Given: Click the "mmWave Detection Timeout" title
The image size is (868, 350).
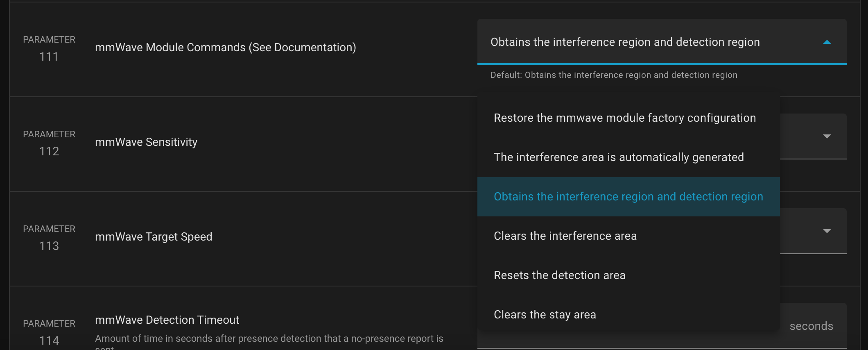Looking at the screenshot, I should click(x=167, y=320).
